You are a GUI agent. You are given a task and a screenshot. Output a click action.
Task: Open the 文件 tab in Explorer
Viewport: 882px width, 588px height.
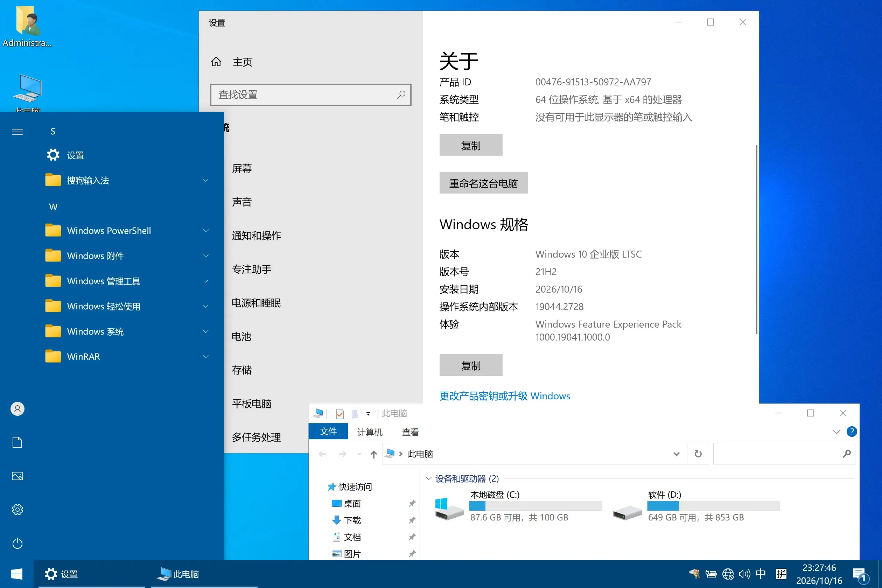pos(328,432)
